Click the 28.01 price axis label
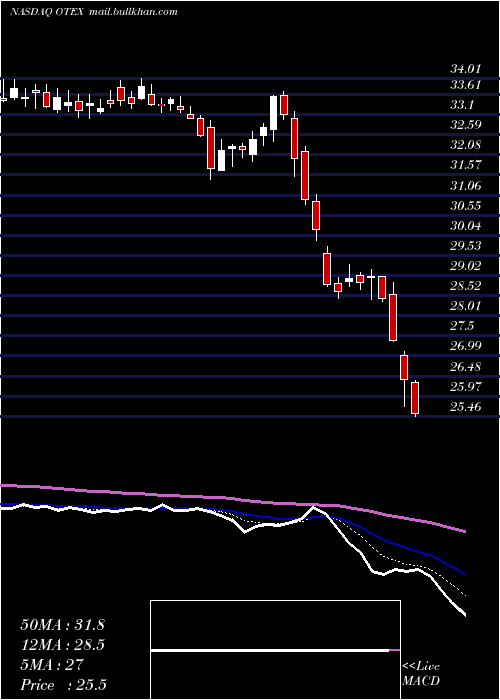Screen dimensions: 500x700 pyautogui.click(x=465, y=306)
